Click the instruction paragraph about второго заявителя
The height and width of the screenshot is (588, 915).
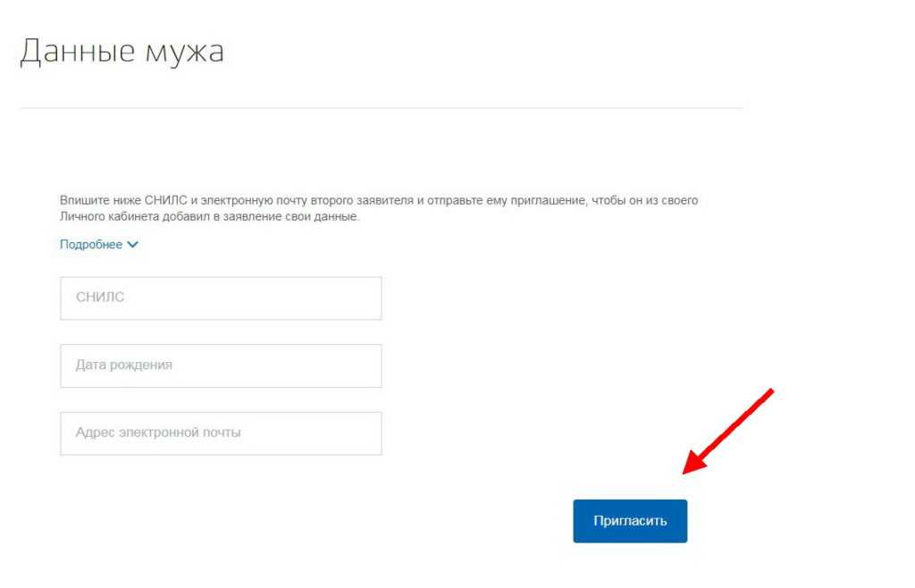(378, 208)
